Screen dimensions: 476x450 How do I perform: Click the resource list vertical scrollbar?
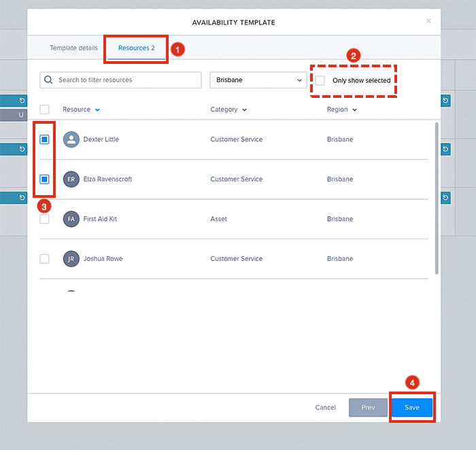click(437, 198)
